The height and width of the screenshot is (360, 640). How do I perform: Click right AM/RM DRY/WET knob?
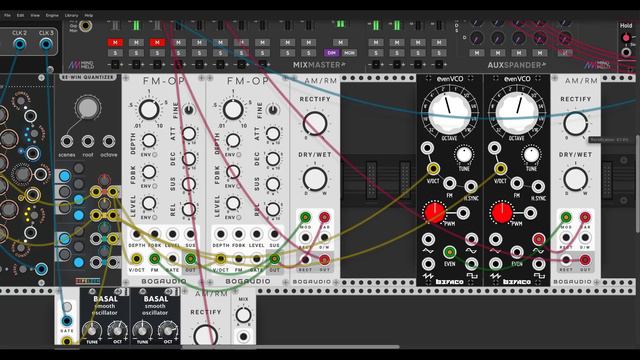tap(576, 179)
